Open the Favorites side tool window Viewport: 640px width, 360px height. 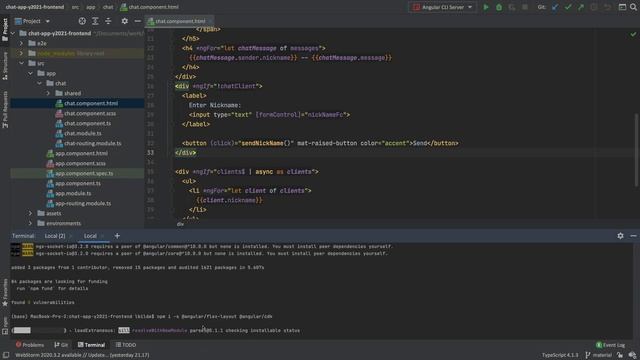coord(5,292)
